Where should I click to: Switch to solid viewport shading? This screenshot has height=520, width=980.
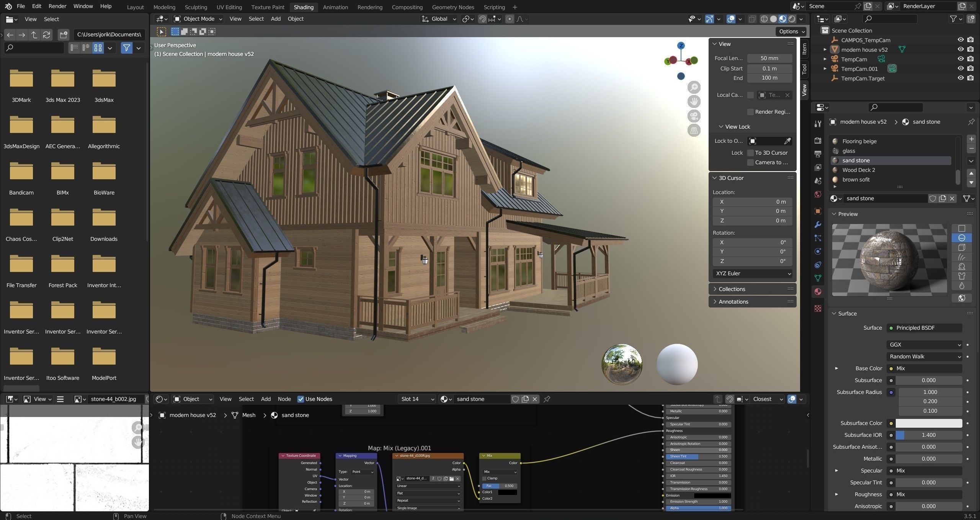[x=773, y=19]
